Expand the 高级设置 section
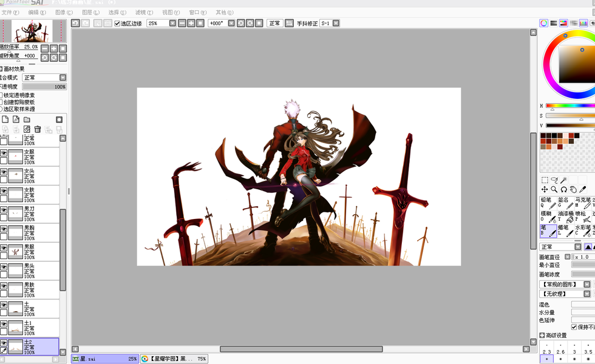Image resolution: width=595 pixels, height=364 pixels. point(542,335)
